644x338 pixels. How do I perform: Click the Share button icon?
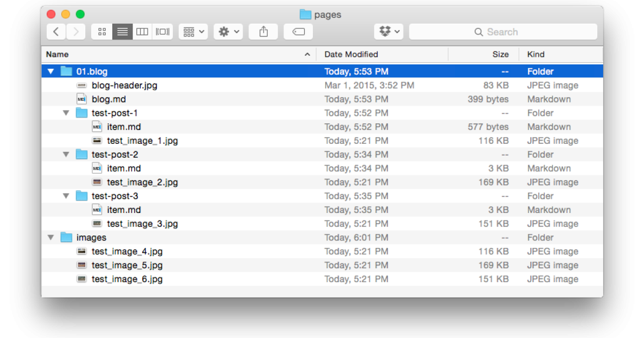[x=263, y=32]
